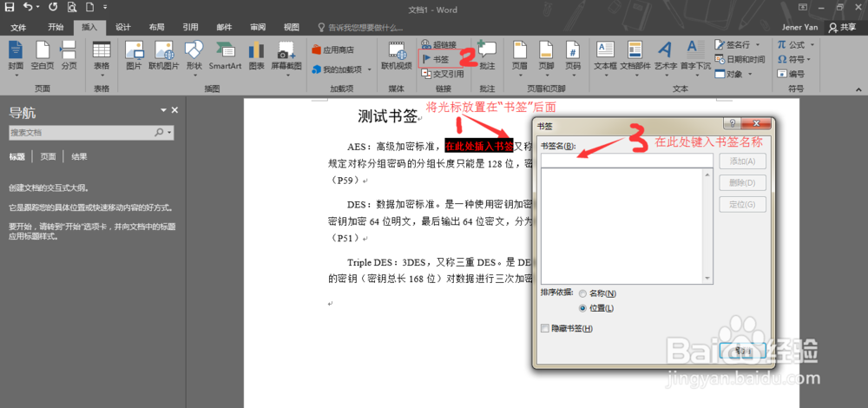Switch navigation pane to 结果 view
Screen dimensions: 868x408
(79, 156)
